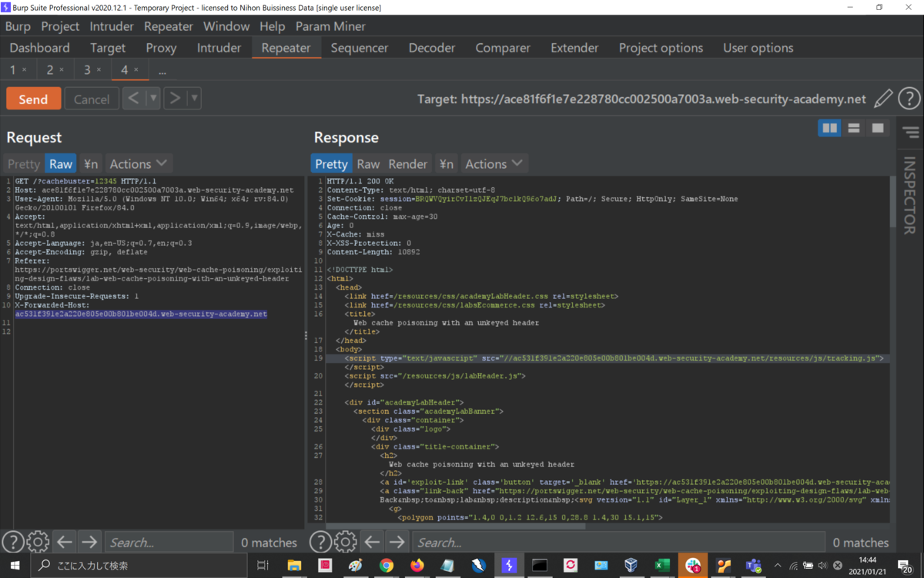Focus the Response search field
The image size is (924, 578).
(x=618, y=543)
